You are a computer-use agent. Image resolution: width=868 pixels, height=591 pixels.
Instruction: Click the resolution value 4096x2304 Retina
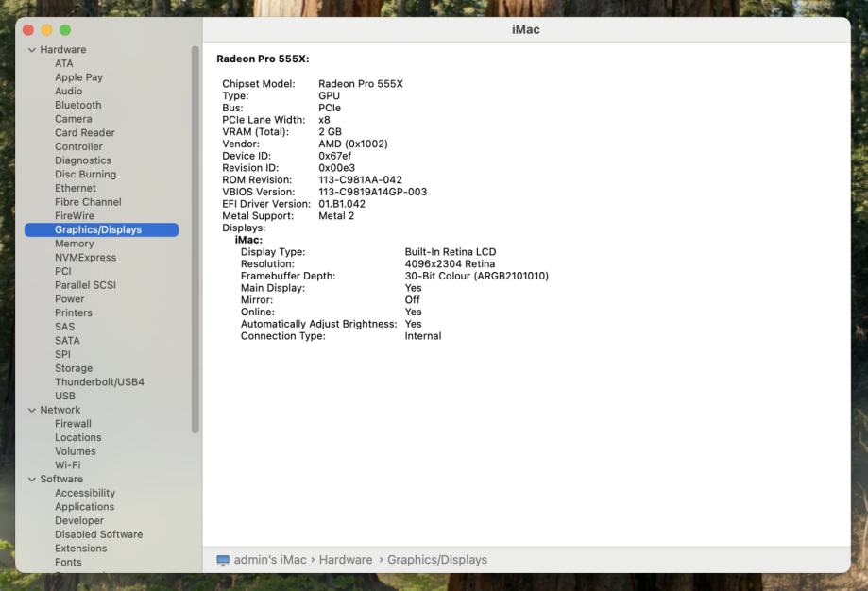tap(450, 264)
